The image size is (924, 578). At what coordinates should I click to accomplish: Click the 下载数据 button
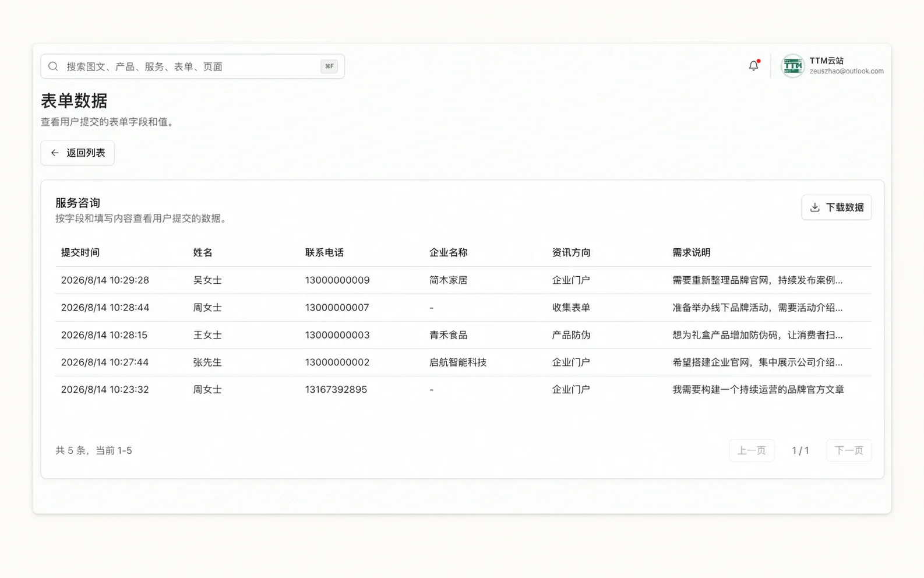coord(836,207)
